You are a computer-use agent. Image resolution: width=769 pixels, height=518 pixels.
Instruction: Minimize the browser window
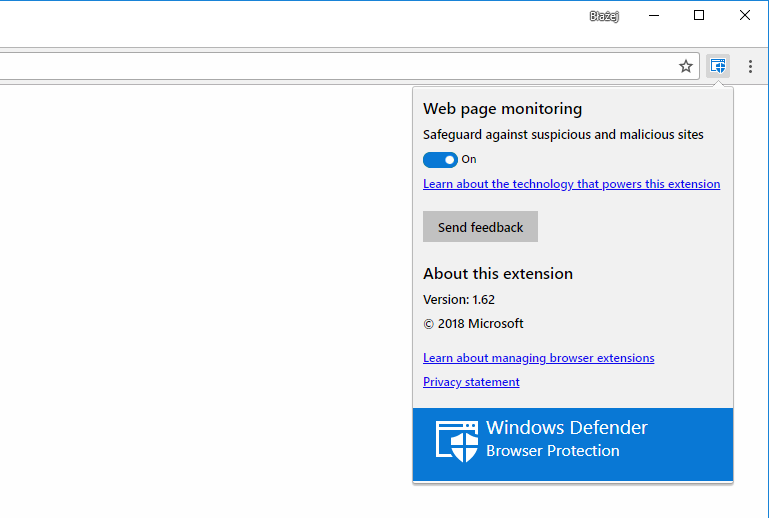click(x=654, y=16)
